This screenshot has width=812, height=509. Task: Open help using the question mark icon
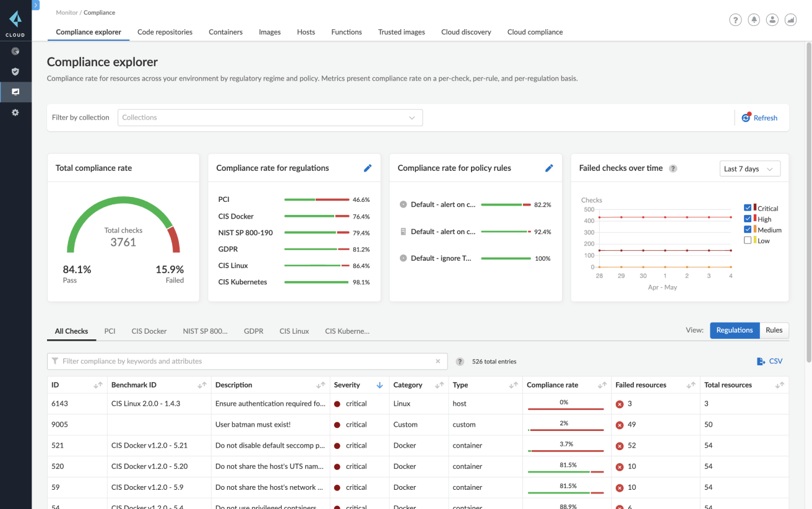[x=735, y=19]
